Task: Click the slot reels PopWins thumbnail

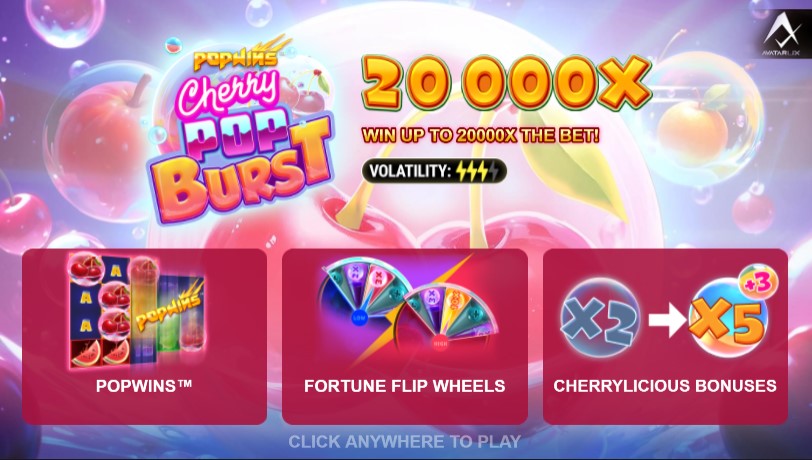Action: [x=137, y=311]
